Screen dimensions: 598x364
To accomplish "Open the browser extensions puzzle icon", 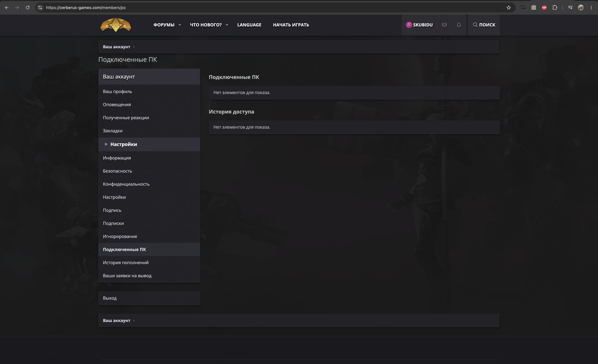I will pos(555,8).
